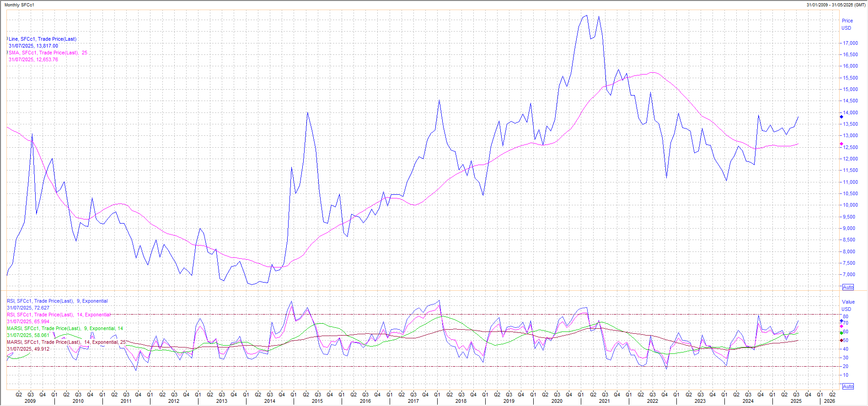Click the date range label at top right

click(836, 5)
